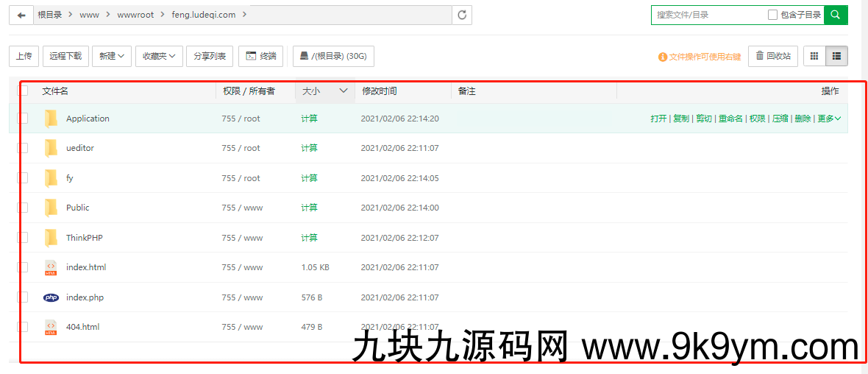Click the green search magnifier button
This screenshot has width=868, height=374.
coord(836,15)
